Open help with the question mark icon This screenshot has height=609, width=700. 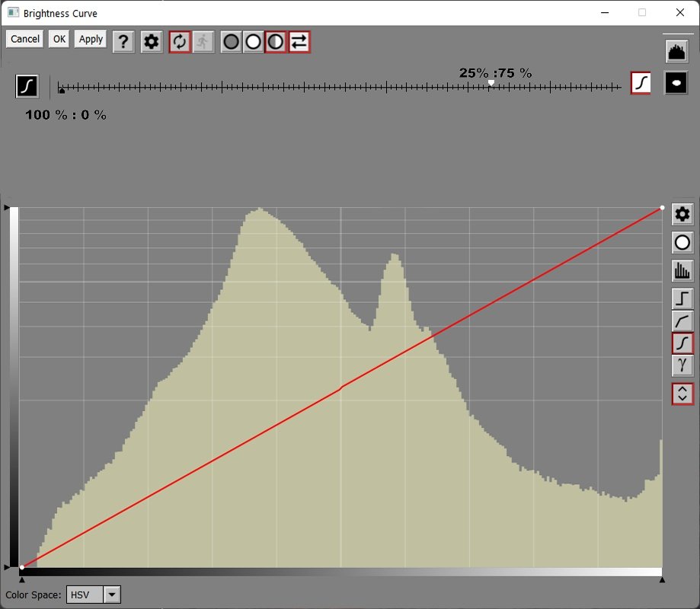coord(123,42)
